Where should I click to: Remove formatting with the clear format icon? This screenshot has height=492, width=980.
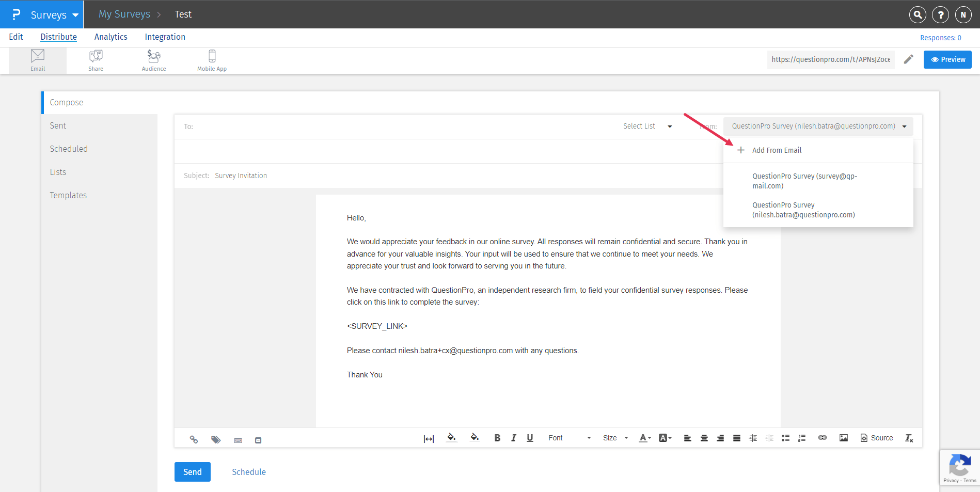click(909, 438)
